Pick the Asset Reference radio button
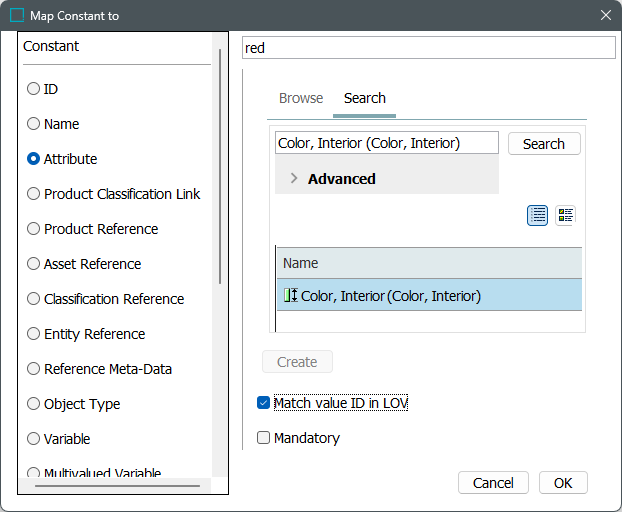The image size is (622, 512). (x=33, y=263)
